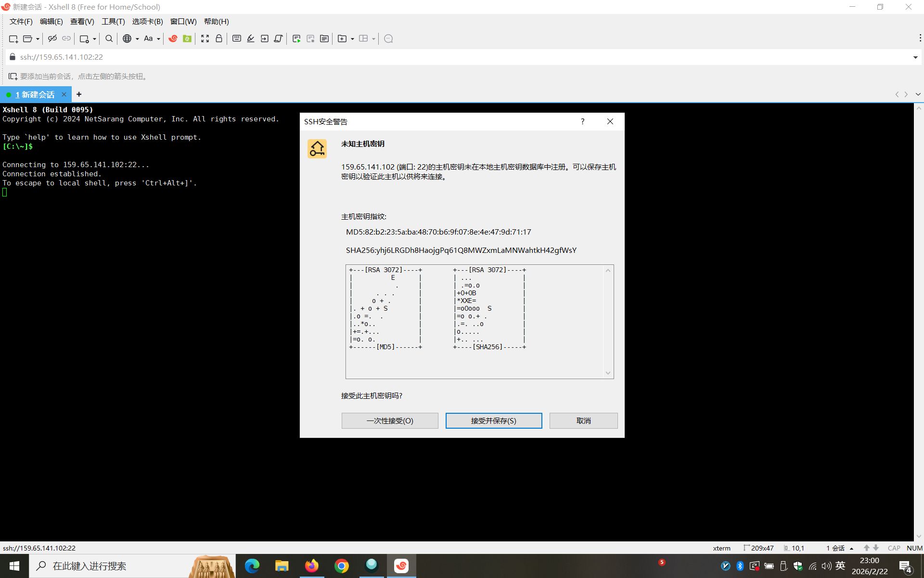The image size is (924, 578).
Task: Expand the 1 会话 status bar arrow
Action: (x=852, y=548)
